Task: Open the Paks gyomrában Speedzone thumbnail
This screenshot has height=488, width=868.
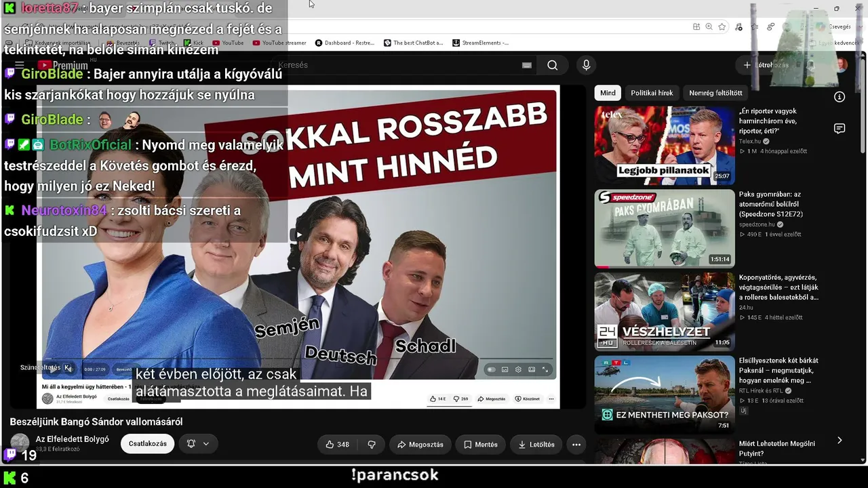Action: [x=665, y=228]
